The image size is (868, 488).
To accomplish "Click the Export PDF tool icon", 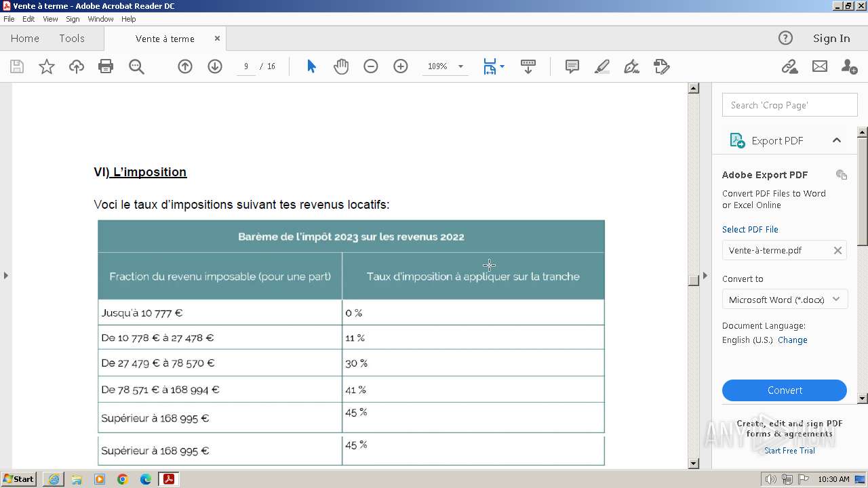I will 737,140.
